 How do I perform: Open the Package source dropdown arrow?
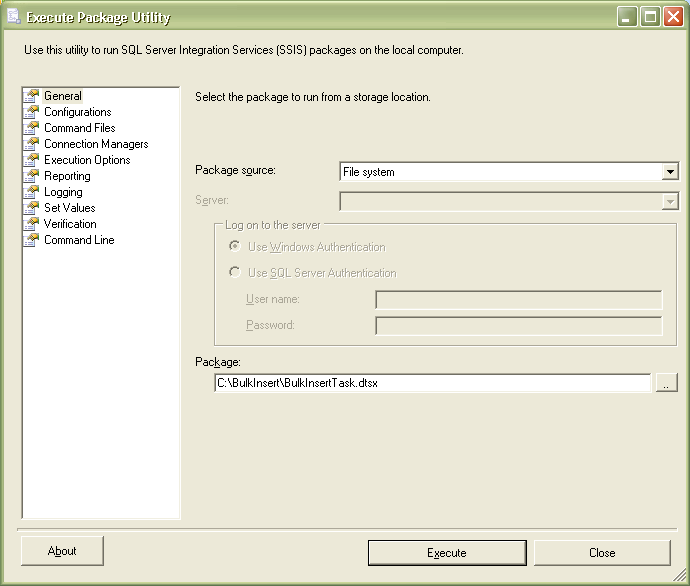pos(670,172)
